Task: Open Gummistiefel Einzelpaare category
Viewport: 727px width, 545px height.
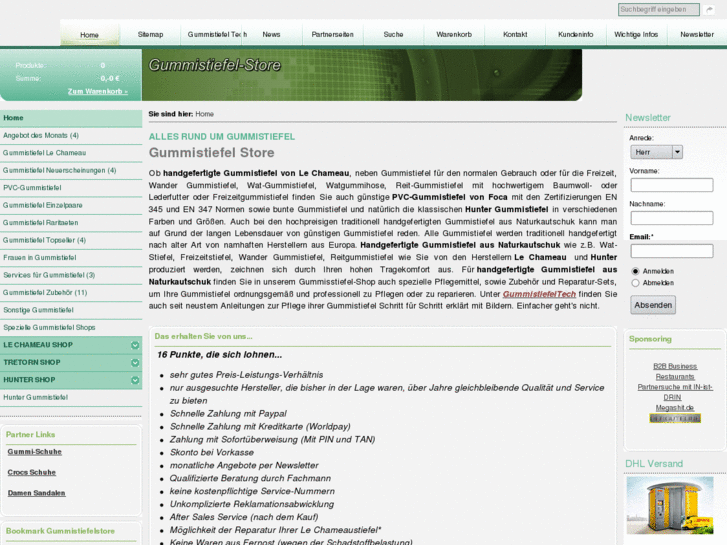Action: click(71, 205)
